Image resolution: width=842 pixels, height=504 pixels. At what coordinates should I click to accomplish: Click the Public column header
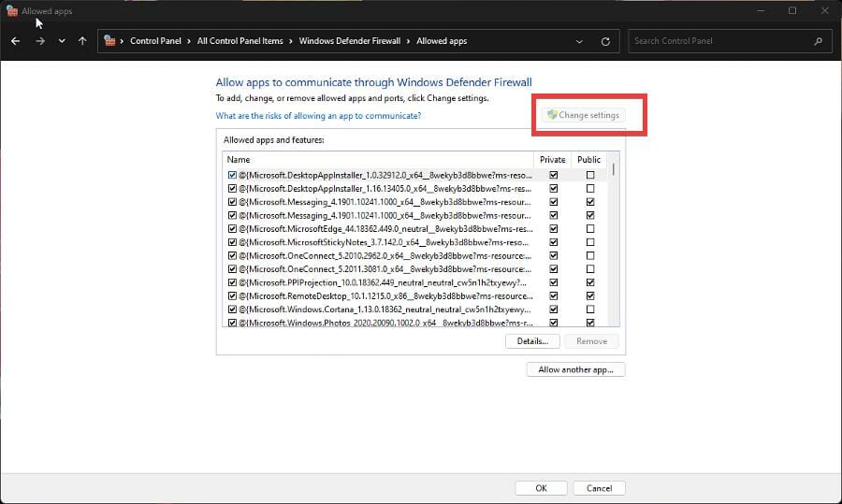(588, 159)
